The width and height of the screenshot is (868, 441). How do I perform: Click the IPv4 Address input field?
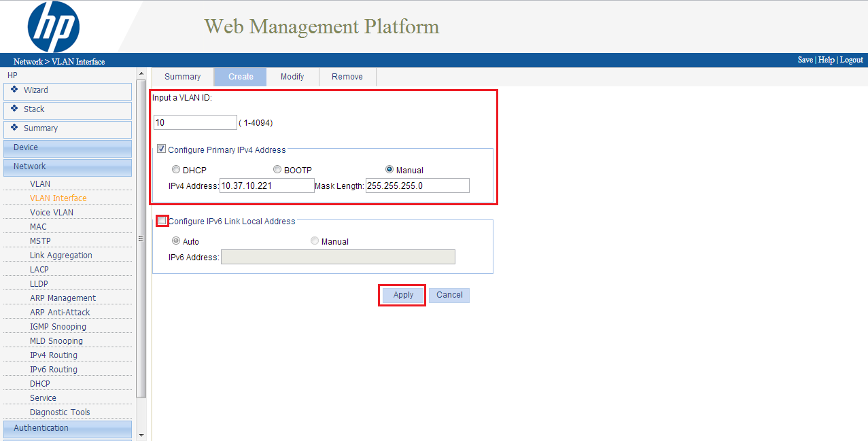pyautogui.click(x=266, y=186)
